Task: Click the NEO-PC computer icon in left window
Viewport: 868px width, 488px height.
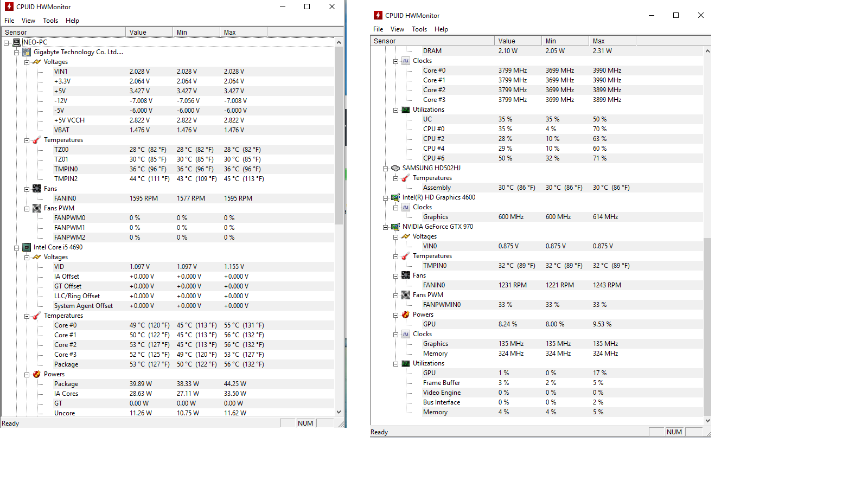Action: click(x=16, y=42)
